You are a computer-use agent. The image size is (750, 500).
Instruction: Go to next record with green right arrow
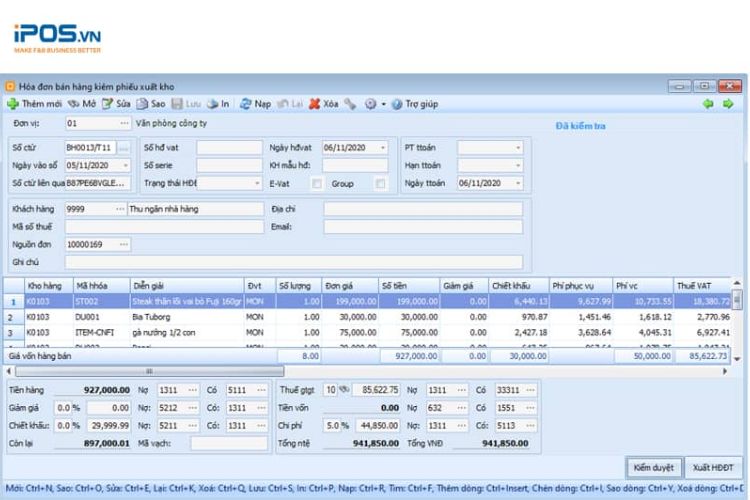click(728, 103)
